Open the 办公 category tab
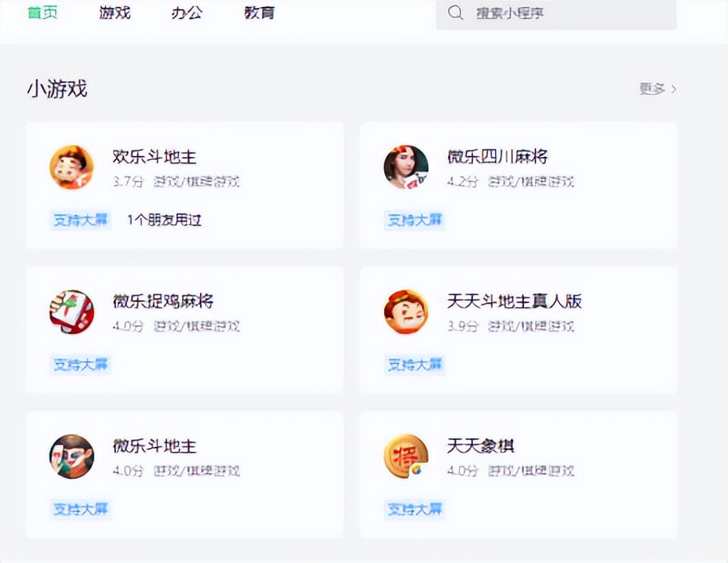The width and height of the screenshot is (728, 563). (185, 12)
